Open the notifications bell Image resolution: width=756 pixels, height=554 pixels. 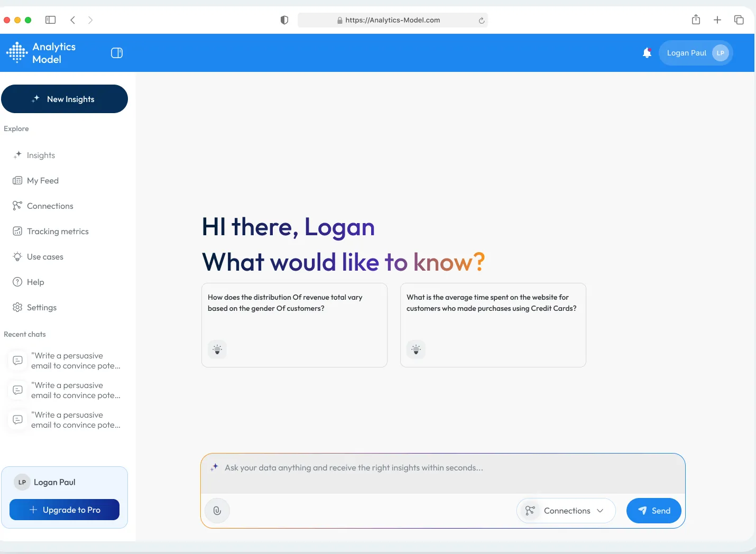click(x=647, y=53)
